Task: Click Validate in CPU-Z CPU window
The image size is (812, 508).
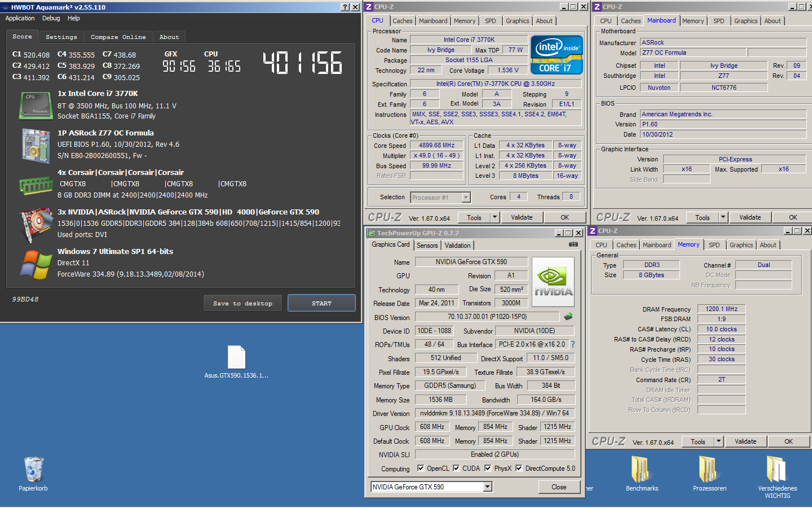Action: point(522,217)
